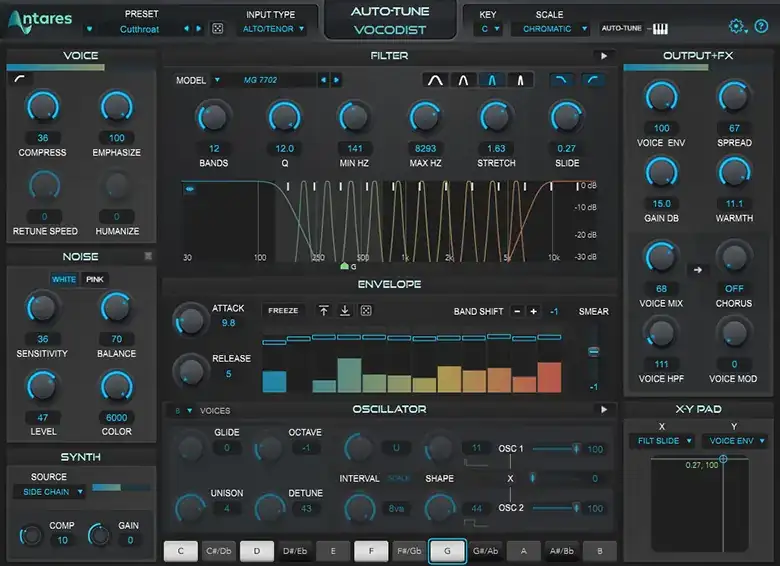Randomize envelope with dice icon

pos(366,311)
